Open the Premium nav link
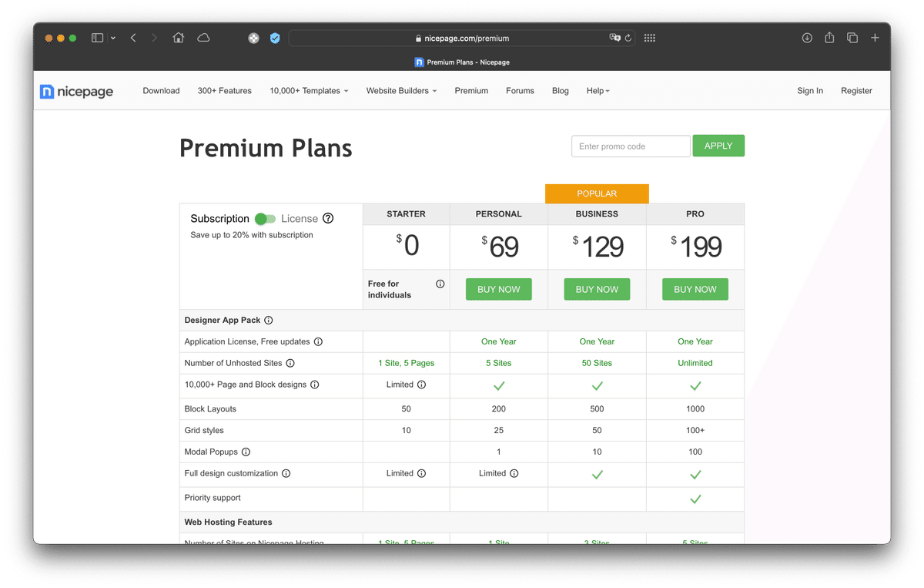This screenshot has width=924, height=588. [x=471, y=91]
